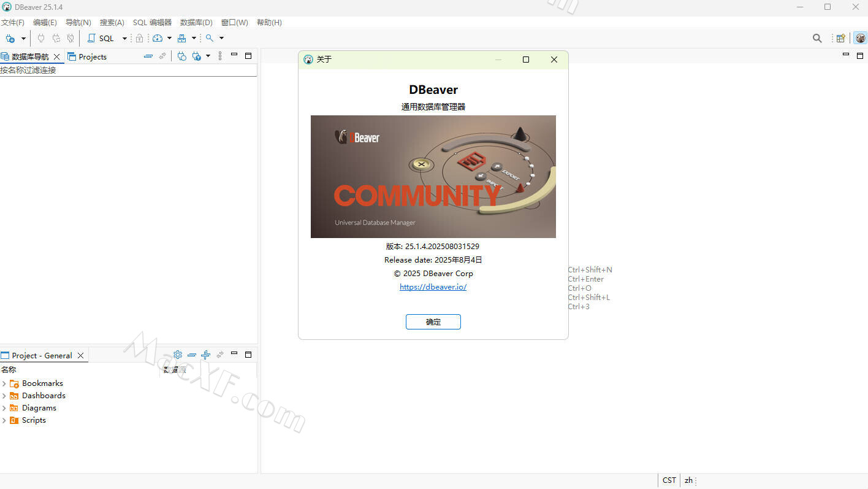The image size is (868, 489).
Task: Click the 数据源 column header
Action: pyautogui.click(x=208, y=369)
